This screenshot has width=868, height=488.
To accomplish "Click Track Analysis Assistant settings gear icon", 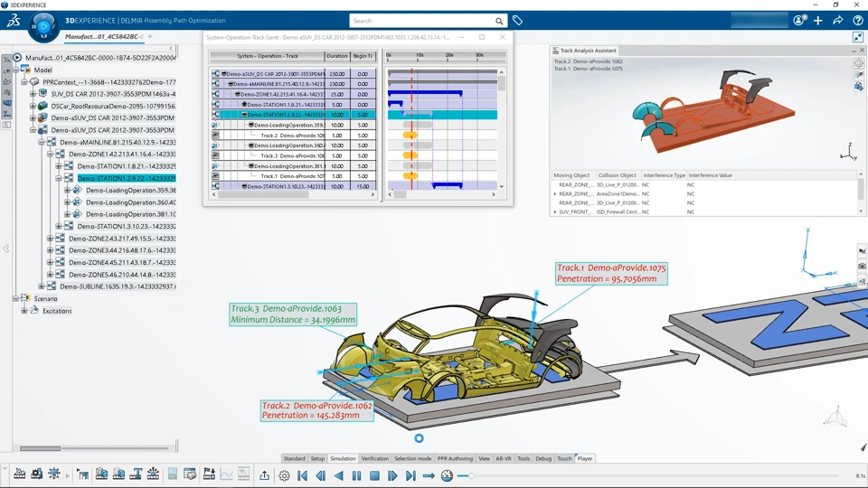I will coord(859,63).
